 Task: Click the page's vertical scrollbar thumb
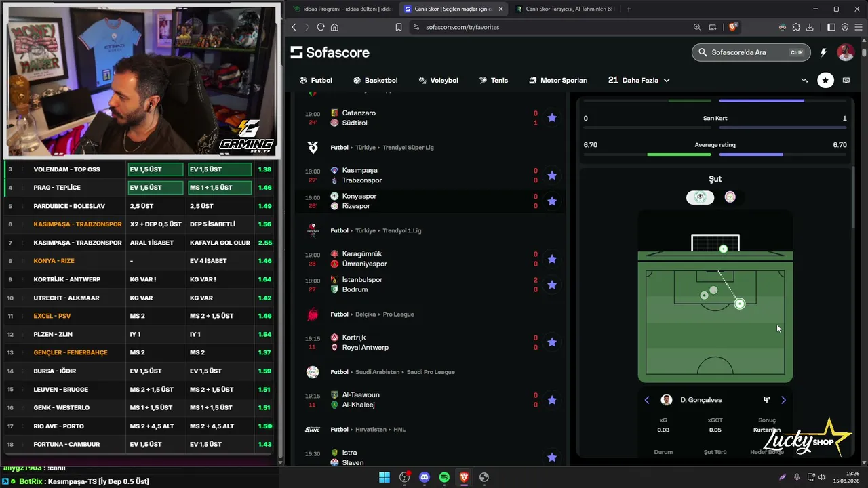pos(864,52)
